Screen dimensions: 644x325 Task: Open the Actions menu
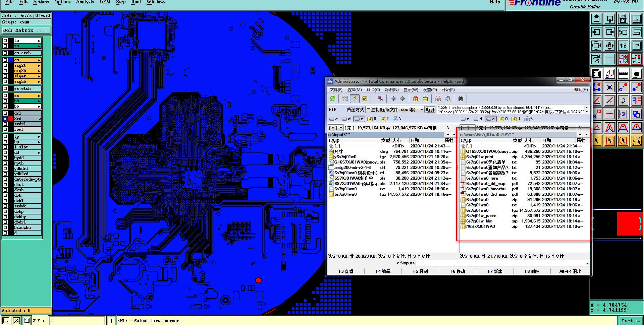click(x=41, y=2)
